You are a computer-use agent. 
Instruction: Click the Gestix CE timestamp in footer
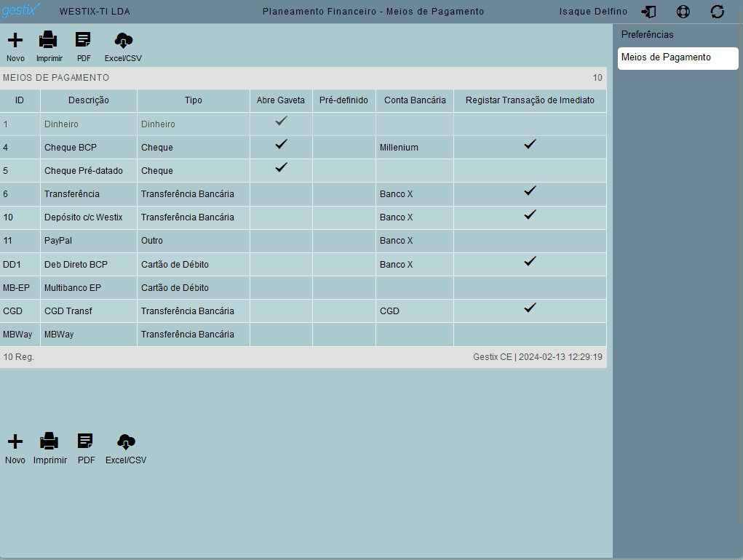pos(537,357)
